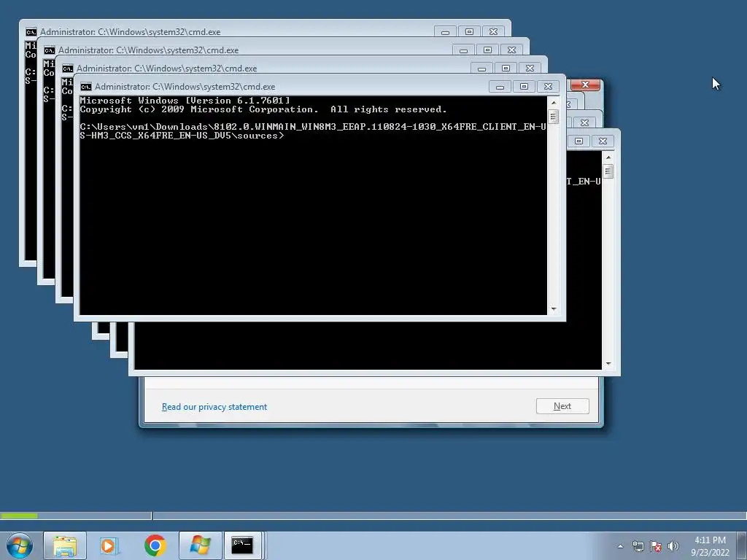747x560 pixels.
Task: Click the scrollbar thumb in frontmost cmd window
Action: point(553,116)
